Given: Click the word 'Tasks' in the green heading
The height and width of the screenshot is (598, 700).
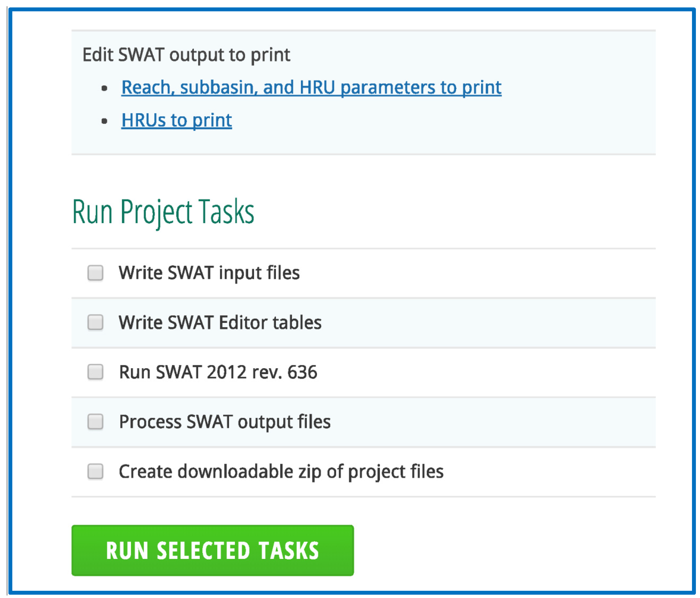Looking at the screenshot, I should [x=226, y=212].
